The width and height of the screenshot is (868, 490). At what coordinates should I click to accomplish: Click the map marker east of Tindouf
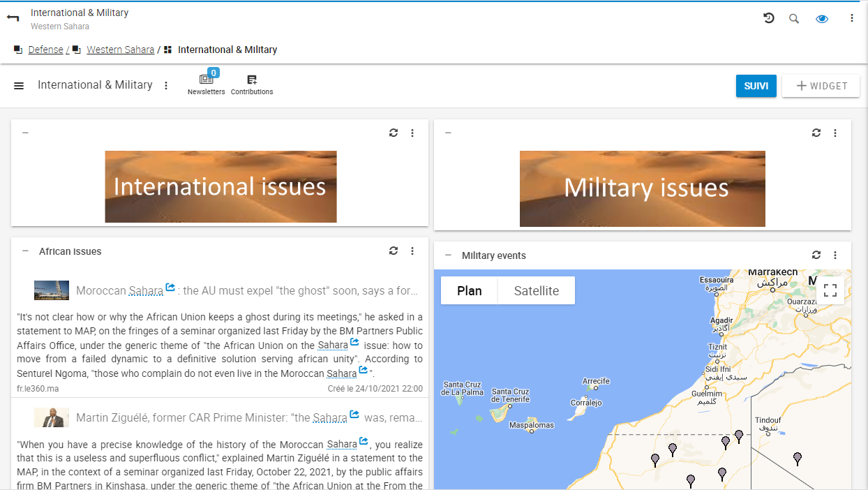click(798, 459)
